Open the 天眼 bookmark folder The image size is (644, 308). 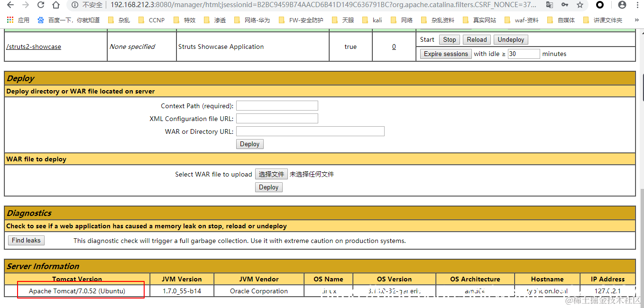pyautogui.click(x=343, y=20)
